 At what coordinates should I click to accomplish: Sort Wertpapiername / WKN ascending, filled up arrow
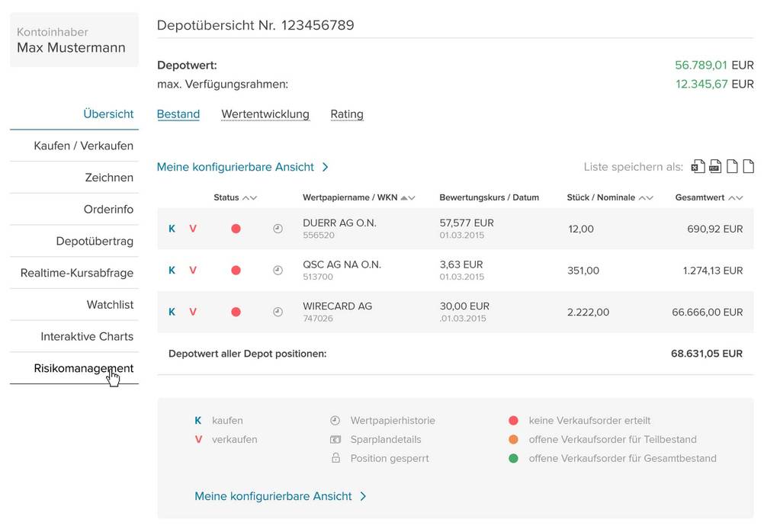click(x=404, y=198)
